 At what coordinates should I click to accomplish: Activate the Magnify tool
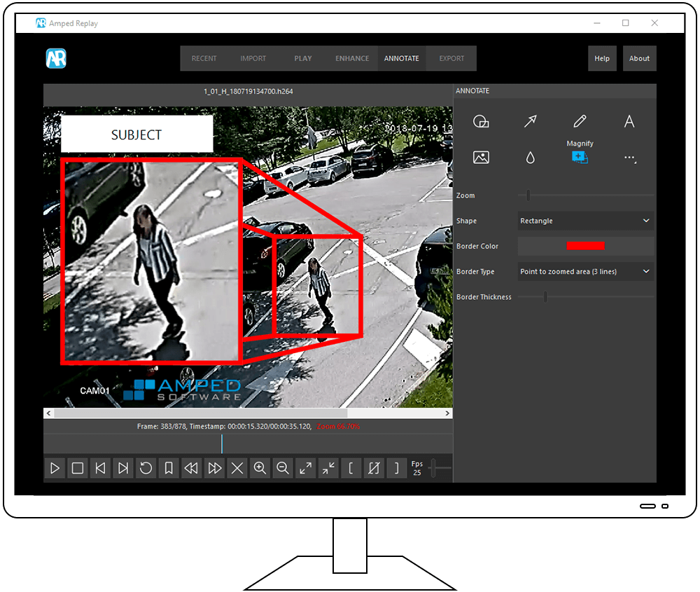(x=580, y=158)
